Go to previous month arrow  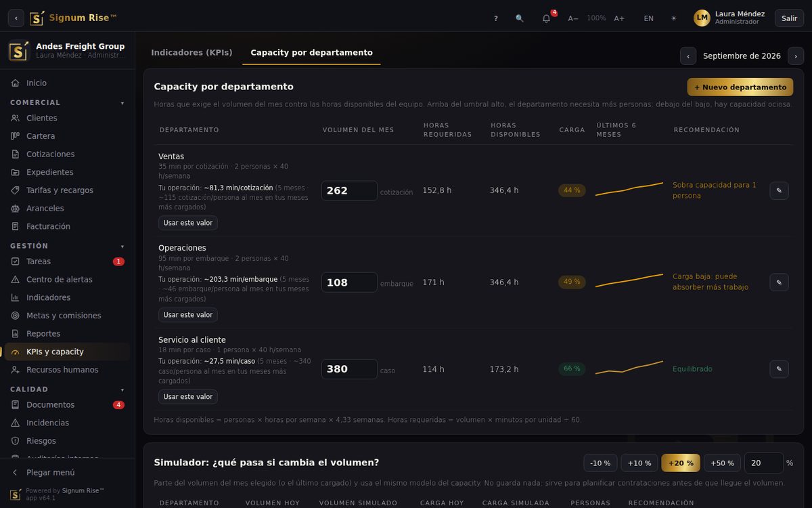pyautogui.click(x=688, y=56)
